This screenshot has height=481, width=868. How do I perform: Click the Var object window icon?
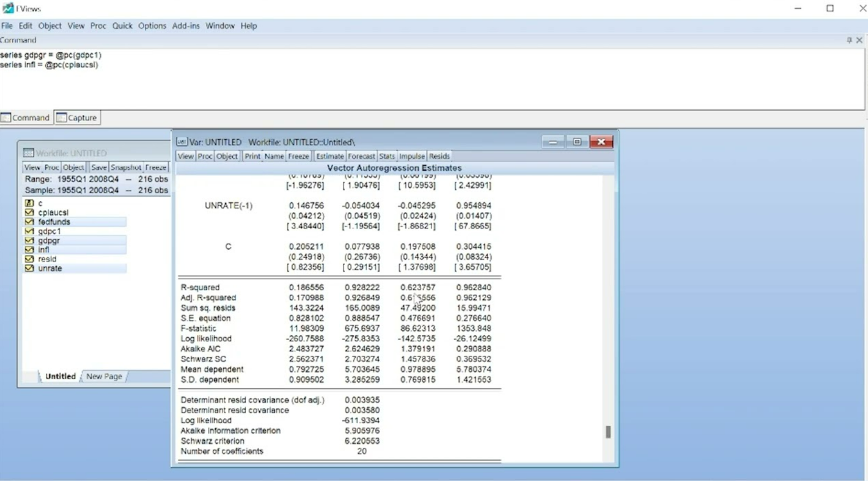[x=182, y=142]
